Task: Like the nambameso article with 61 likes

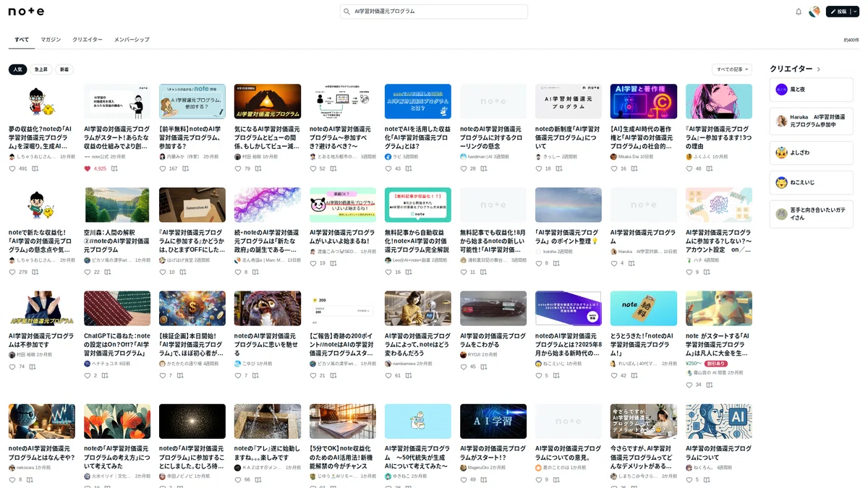Action: click(388, 376)
